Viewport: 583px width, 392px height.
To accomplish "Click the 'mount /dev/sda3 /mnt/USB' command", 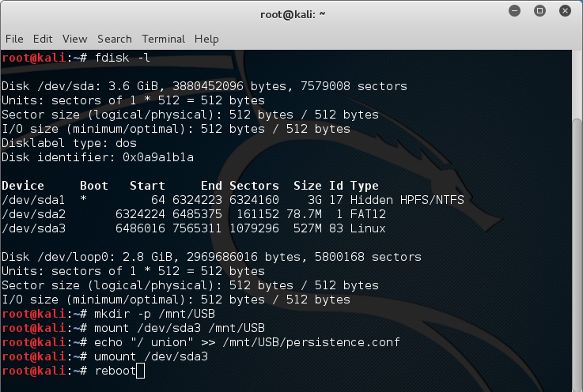I will pyautogui.click(x=179, y=328).
